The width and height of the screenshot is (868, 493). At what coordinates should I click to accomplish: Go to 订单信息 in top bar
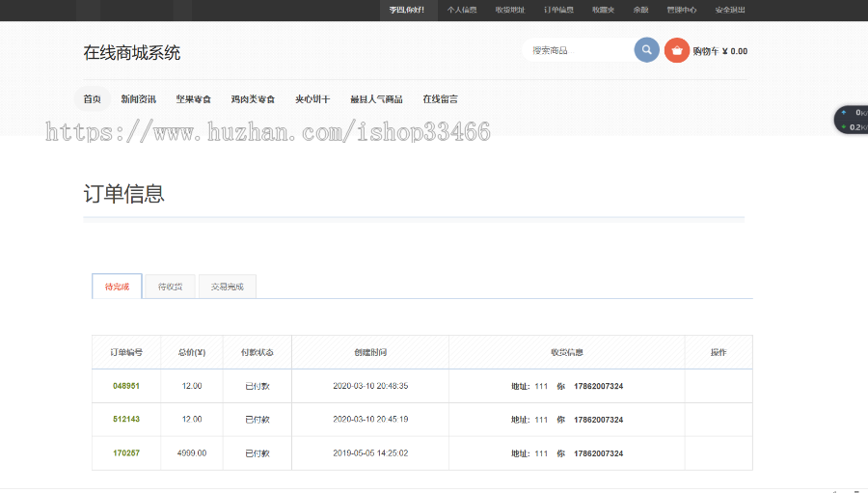click(558, 10)
